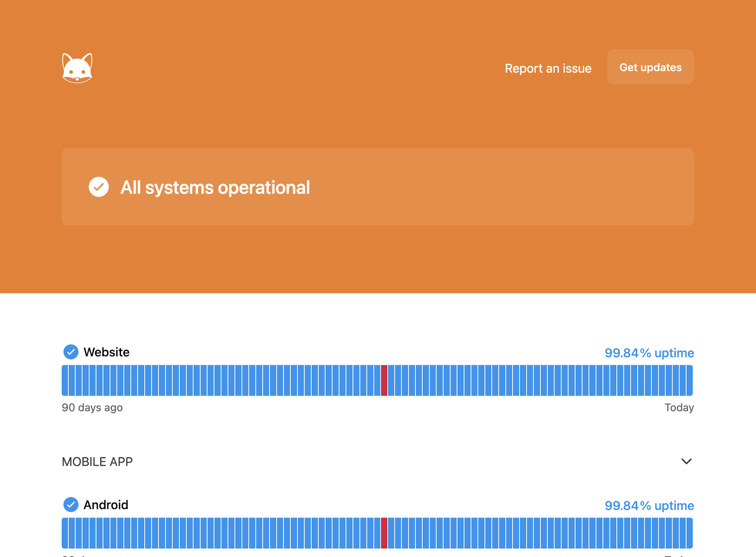This screenshot has height=557, width=756.
Task: Click the Android component name
Action: pyautogui.click(x=106, y=505)
